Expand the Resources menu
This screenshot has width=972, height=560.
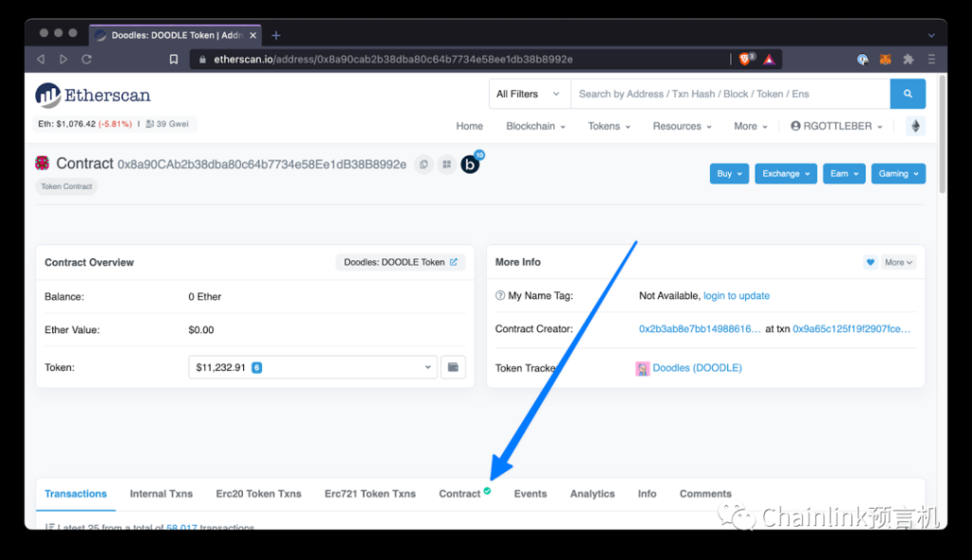682,126
